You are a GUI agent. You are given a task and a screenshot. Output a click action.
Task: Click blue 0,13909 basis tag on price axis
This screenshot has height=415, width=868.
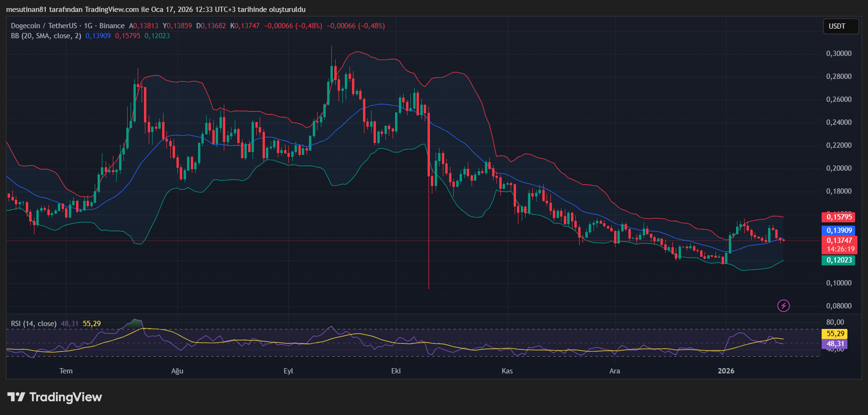[x=838, y=230]
